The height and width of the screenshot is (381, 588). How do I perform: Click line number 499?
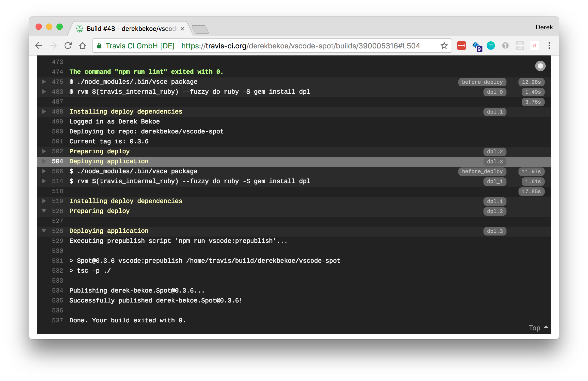click(x=57, y=121)
